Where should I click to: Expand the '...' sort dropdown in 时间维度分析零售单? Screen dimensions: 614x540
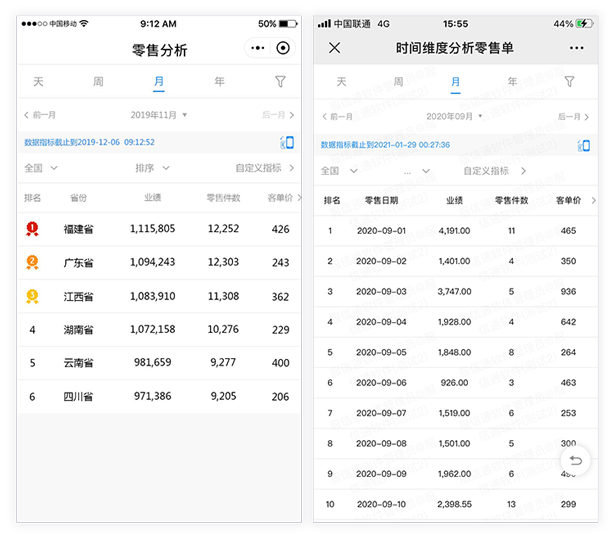coord(417,171)
